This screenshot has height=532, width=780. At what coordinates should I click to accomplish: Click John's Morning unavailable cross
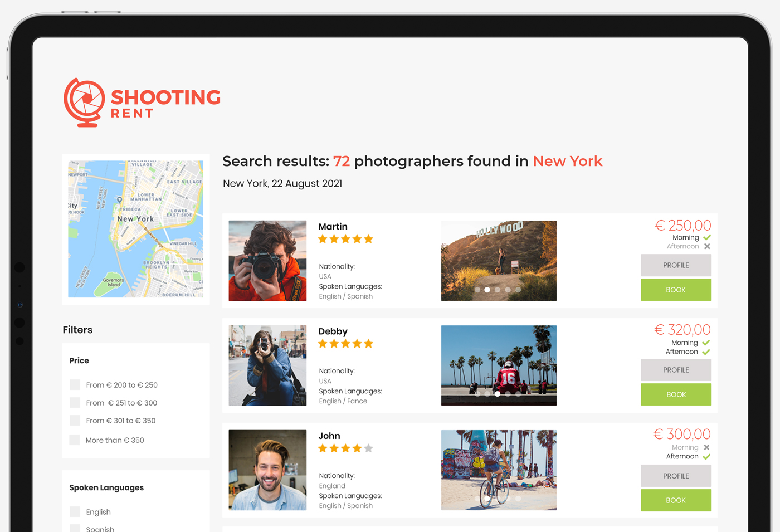[x=706, y=447]
